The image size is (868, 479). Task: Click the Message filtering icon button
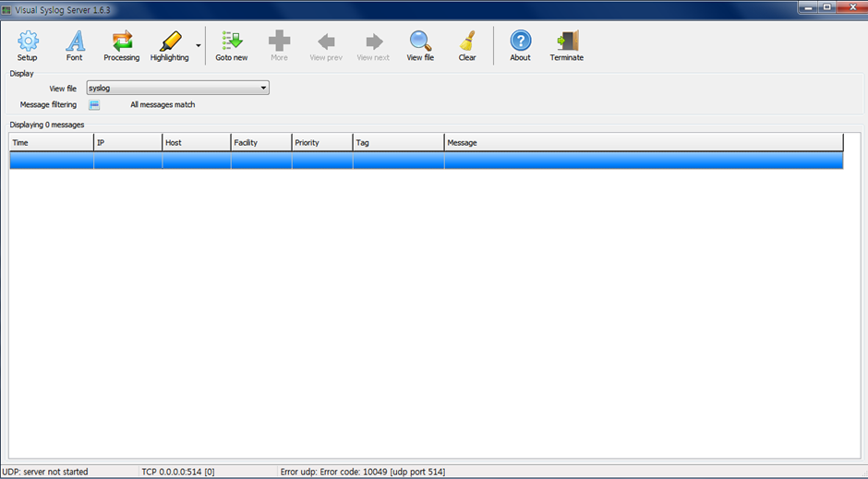click(95, 104)
